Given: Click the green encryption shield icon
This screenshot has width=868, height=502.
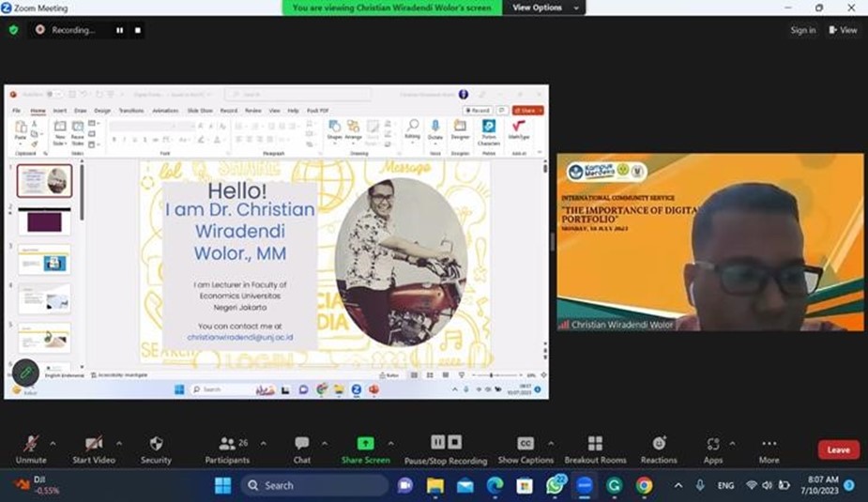Looking at the screenshot, I should [13, 30].
